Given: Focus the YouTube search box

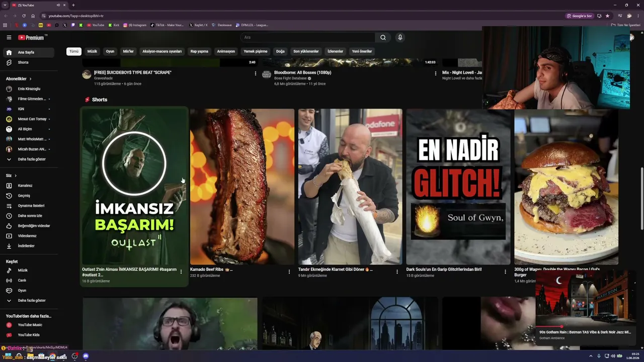Looking at the screenshot, I should pos(307,37).
